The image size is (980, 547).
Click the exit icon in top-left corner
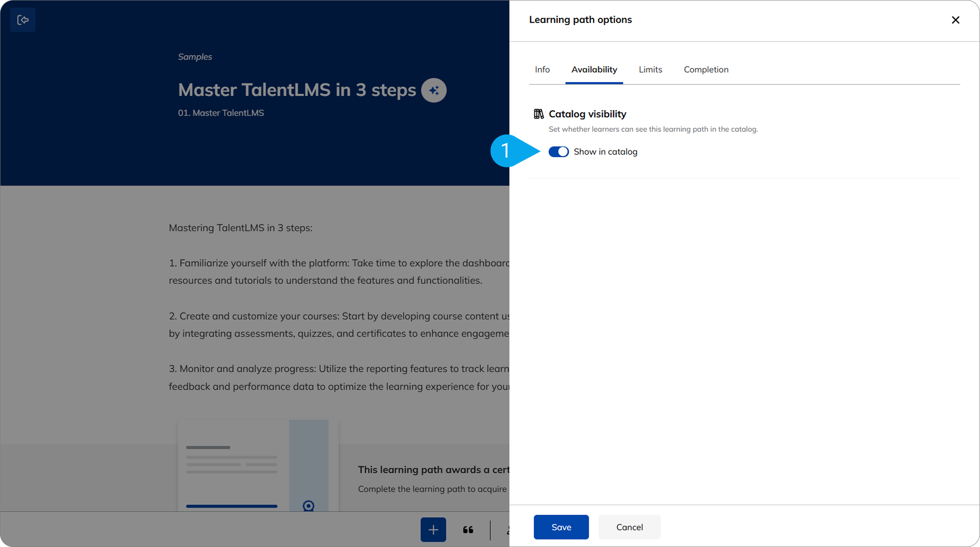pos(23,20)
